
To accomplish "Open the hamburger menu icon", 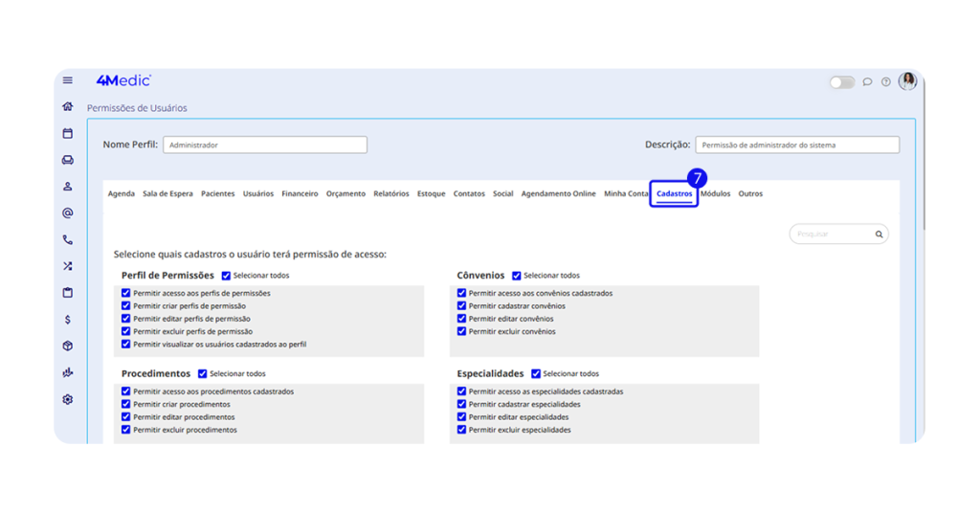I will tap(68, 80).
